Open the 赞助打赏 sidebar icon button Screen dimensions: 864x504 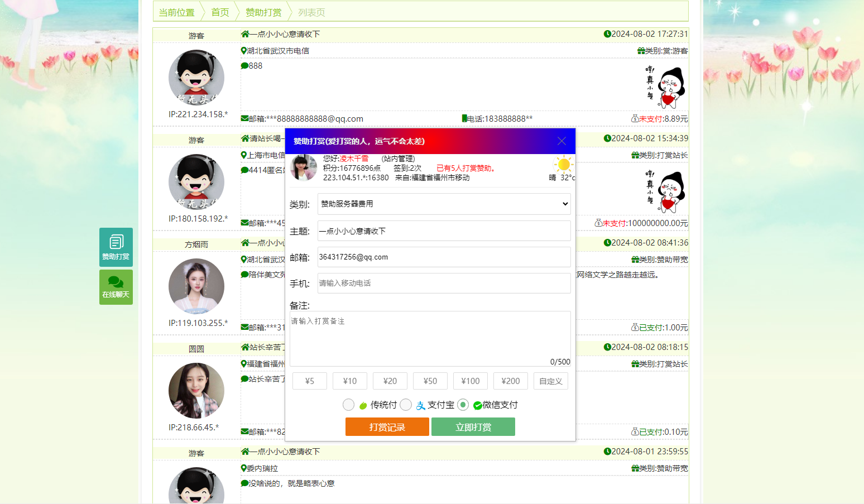(x=116, y=247)
